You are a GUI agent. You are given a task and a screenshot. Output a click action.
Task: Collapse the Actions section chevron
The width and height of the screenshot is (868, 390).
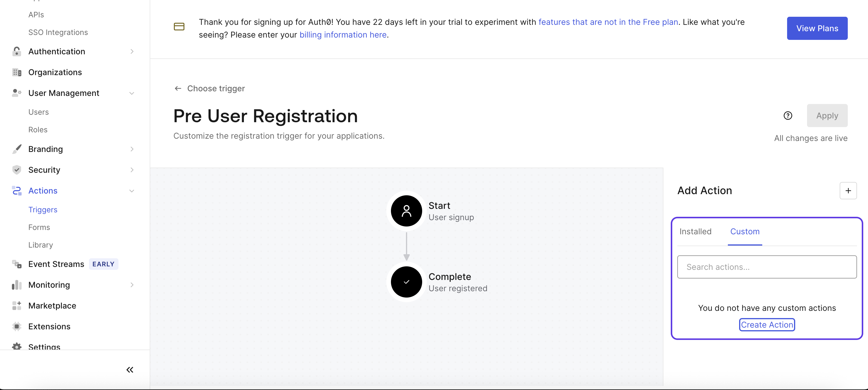[132, 191]
